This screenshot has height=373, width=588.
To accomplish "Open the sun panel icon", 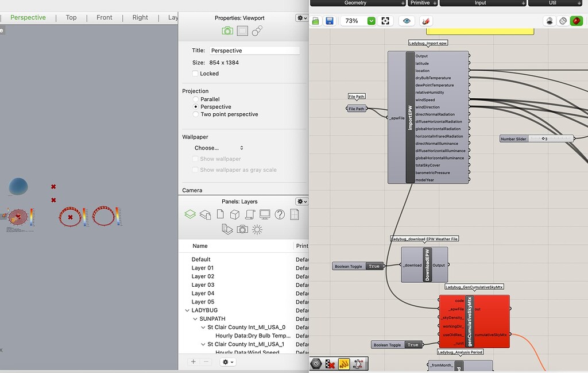I will tap(257, 229).
